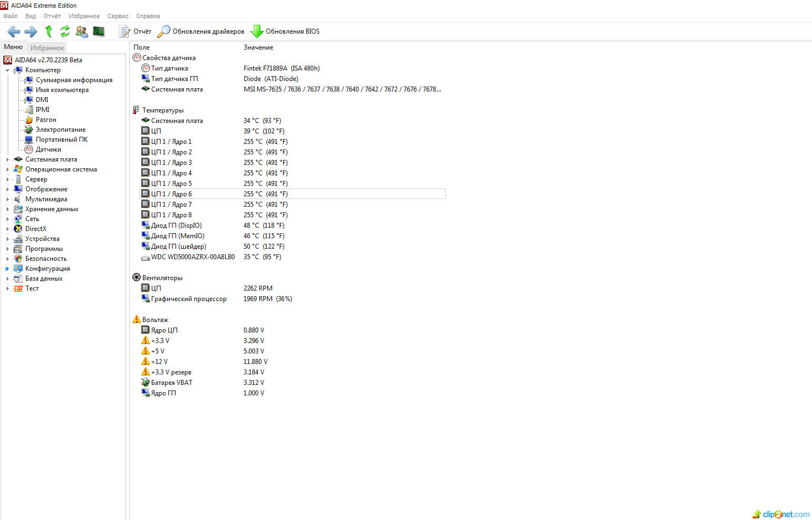This screenshot has height=520, width=812.
Task: Click the drive icon beside WDC WD5000AZRX-00A8LB0
Action: [146, 257]
